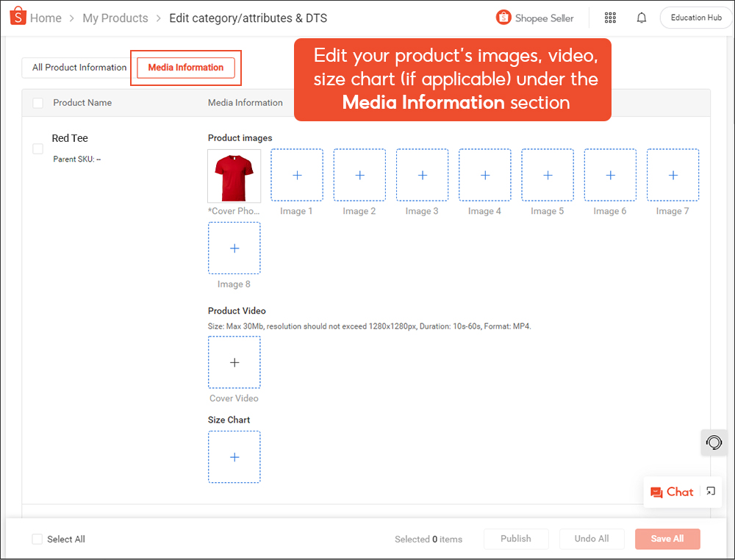Add a photo to Image 4 slot

tap(484, 175)
